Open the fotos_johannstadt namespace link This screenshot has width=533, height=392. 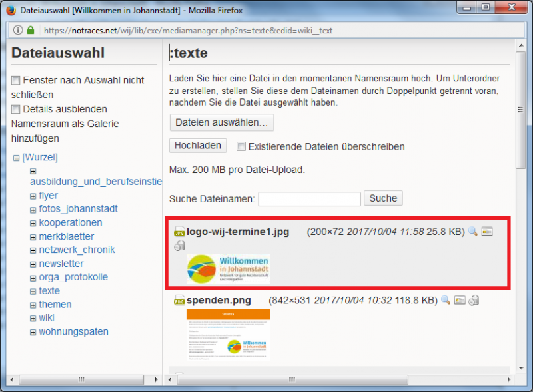(78, 209)
